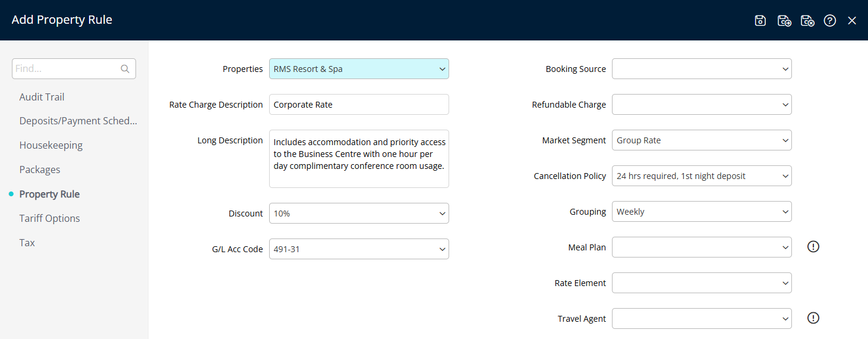Go to Deposits/Payment Schedule section
Image resolution: width=868 pixels, height=339 pixels.
(78, 121)
